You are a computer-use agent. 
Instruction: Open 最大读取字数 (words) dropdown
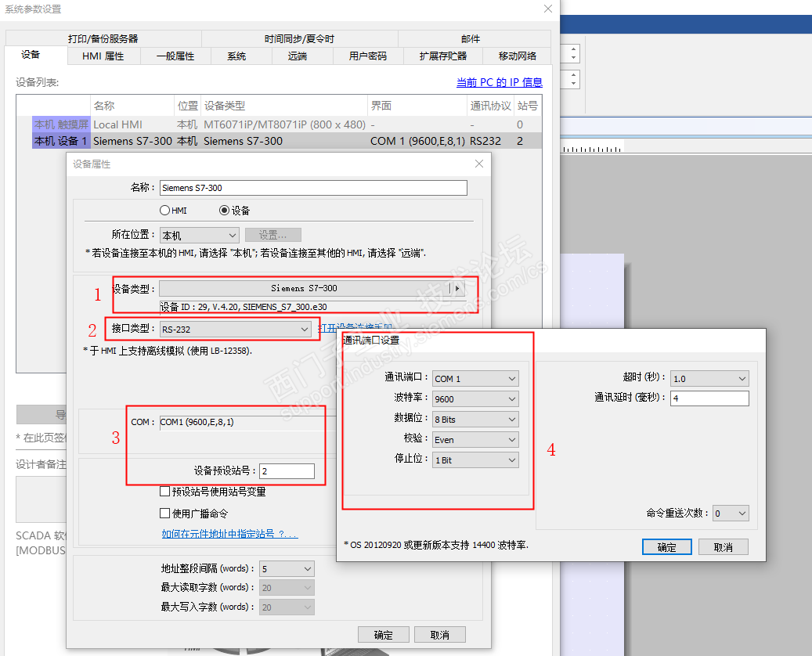point(287,588)
